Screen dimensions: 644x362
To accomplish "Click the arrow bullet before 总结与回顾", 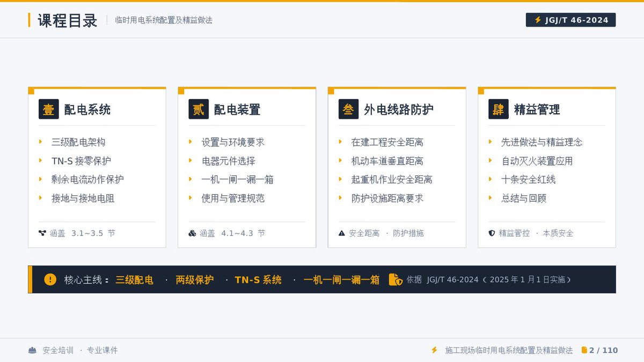I will [490, 198].
